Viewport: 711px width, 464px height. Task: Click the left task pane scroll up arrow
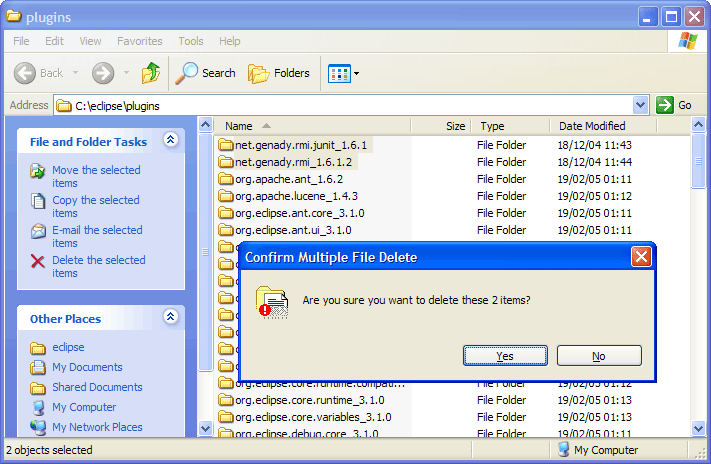(x=205, y=124)
